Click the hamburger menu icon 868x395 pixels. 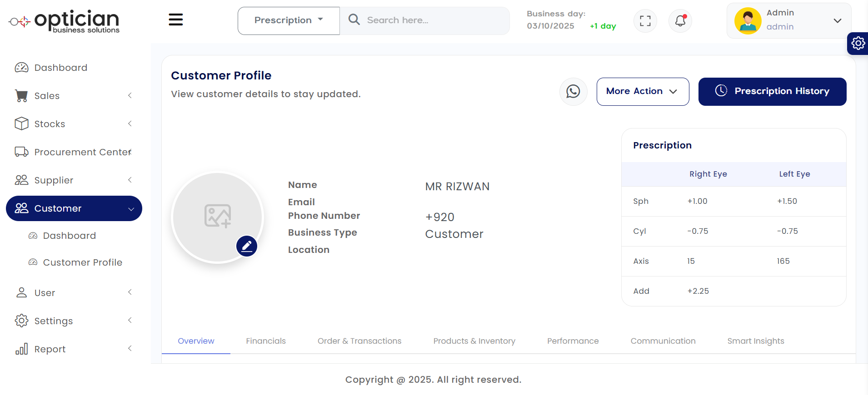click(175, 20)
